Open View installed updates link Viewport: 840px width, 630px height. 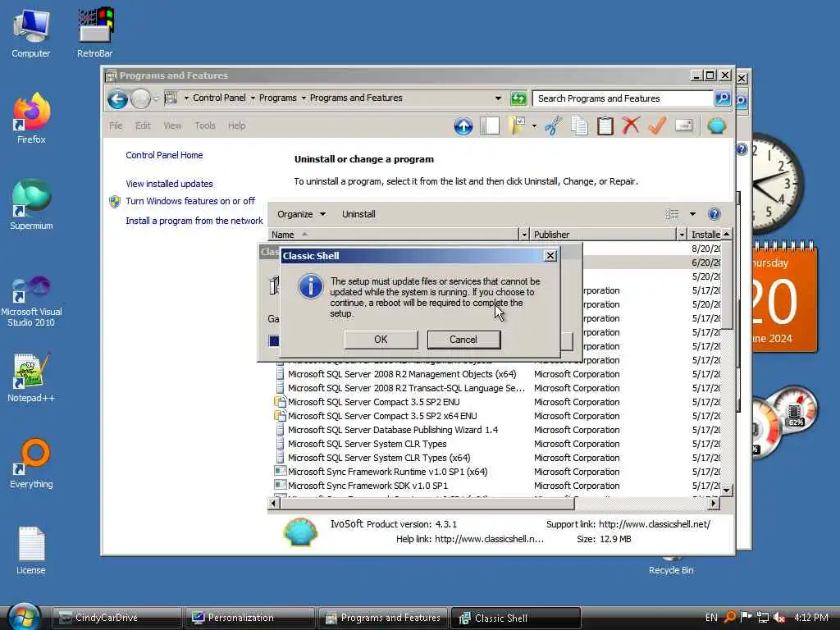pos(169,184)
